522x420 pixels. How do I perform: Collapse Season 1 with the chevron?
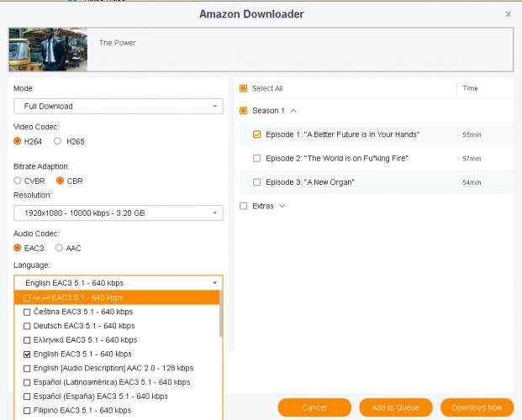coord(293,111)
